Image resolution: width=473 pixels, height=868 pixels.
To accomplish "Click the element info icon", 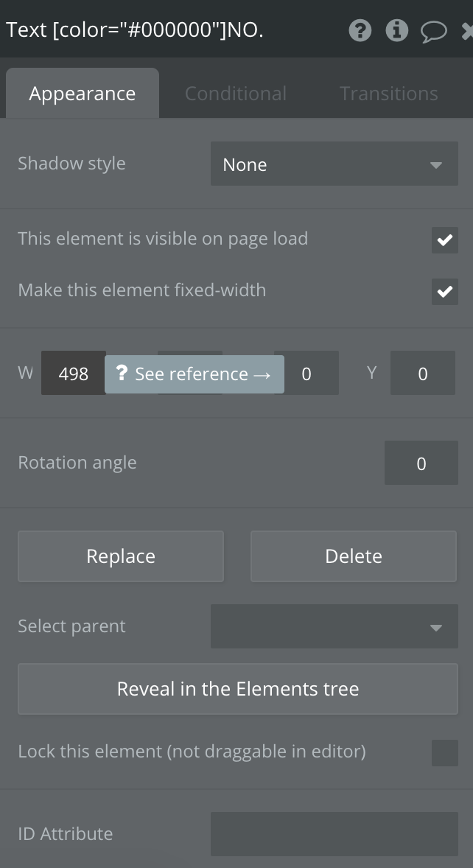I will [396, 31].
